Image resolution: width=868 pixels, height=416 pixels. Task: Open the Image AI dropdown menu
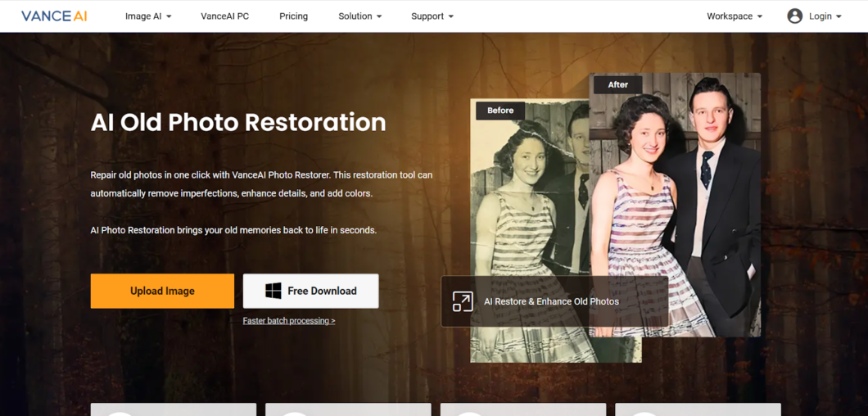(148, 16)
